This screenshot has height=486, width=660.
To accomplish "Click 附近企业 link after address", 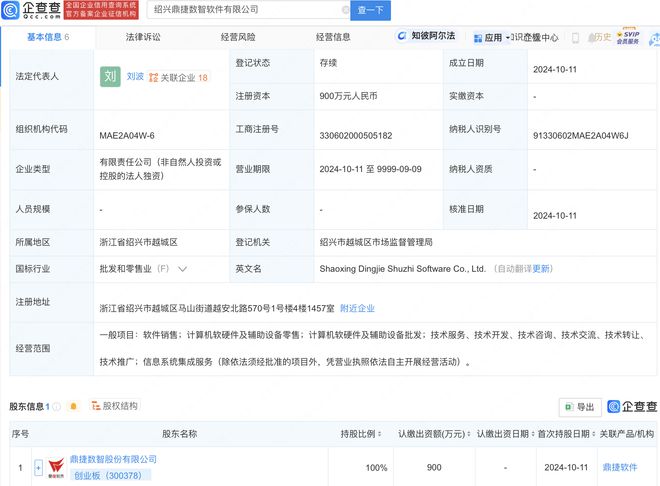I will [357, 308].
